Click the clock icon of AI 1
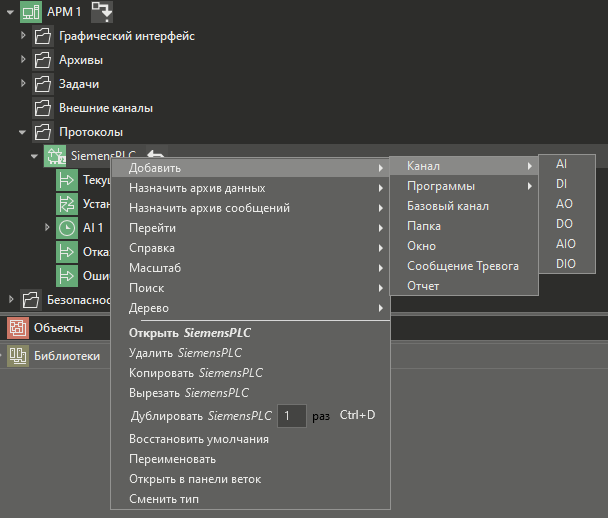The width and height of the screenshot is (608, 518). 67,228
